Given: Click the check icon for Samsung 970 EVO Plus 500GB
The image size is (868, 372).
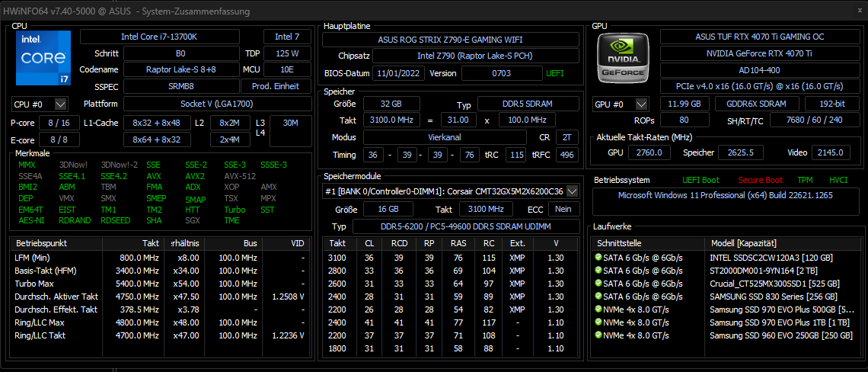Looking at the screenshot, I should tap(598, 309).
